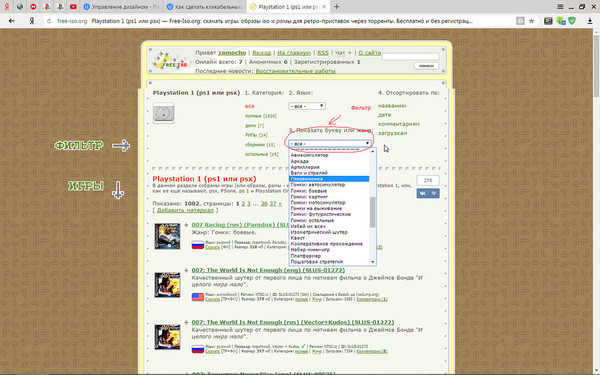Open the browser hamburger menu
This screenshot has width=600, height=375.
pyautogui.click(x=560, y=7)
